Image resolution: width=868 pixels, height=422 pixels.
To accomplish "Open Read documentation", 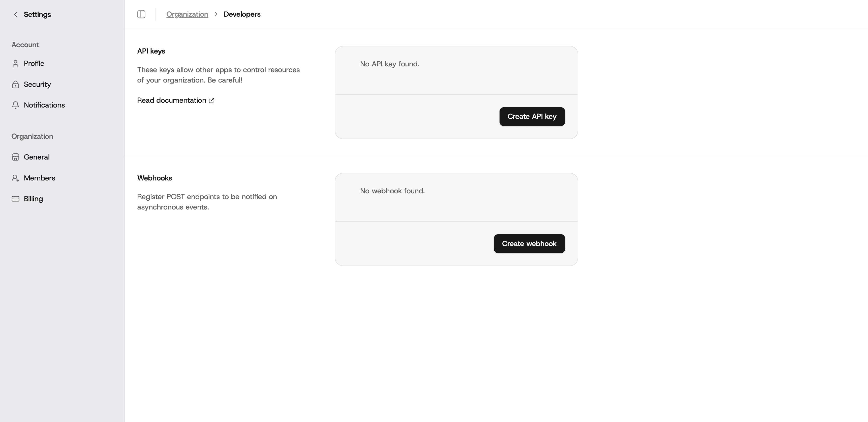I will (x=171, y=100).
